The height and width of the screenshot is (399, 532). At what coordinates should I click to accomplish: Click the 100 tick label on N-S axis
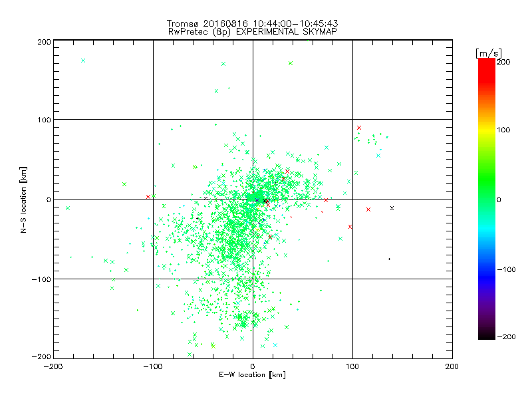pos(44,120)
